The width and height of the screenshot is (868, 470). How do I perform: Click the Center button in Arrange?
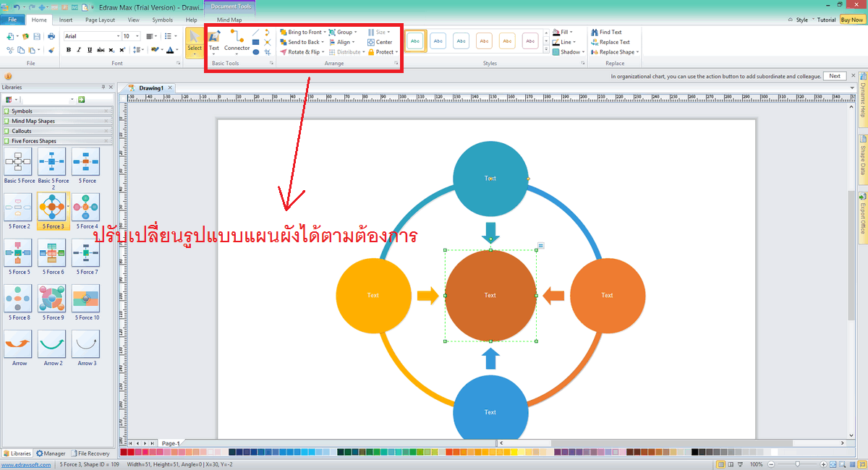(380, 42)
